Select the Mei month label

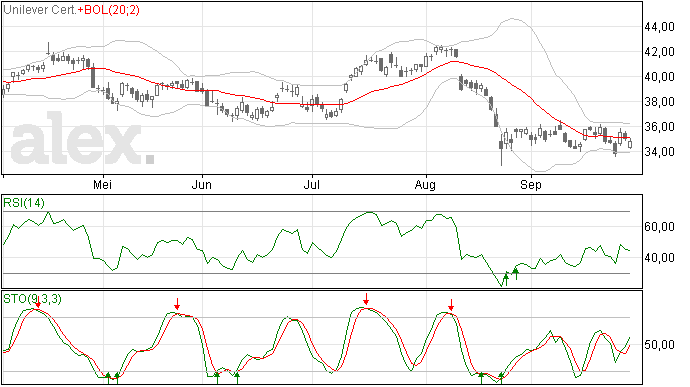tap(103, 185)
